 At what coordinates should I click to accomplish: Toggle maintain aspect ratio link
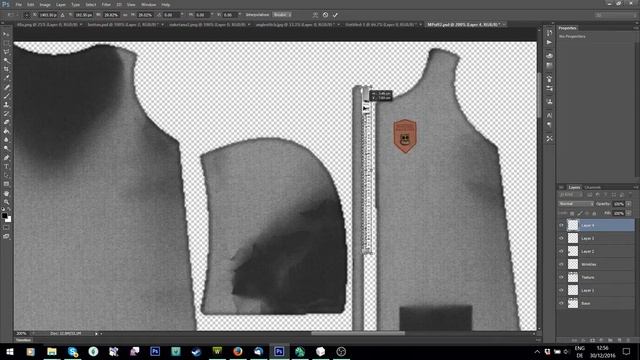(x=125, y=15)
